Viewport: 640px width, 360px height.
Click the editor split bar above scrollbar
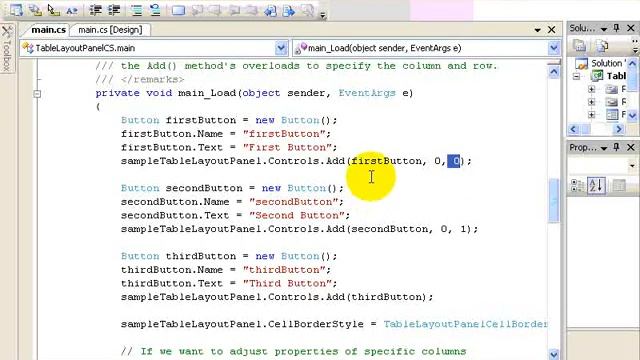[553, 62]
